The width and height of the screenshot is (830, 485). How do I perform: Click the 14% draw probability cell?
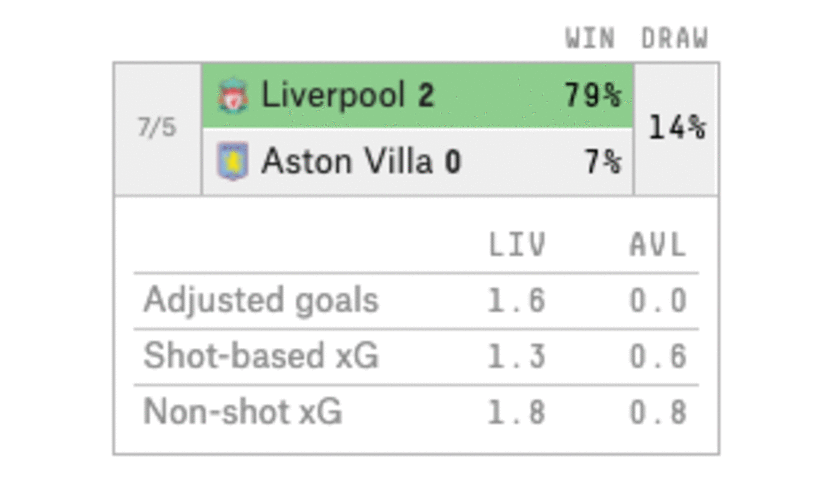click(x=676, y=129)
